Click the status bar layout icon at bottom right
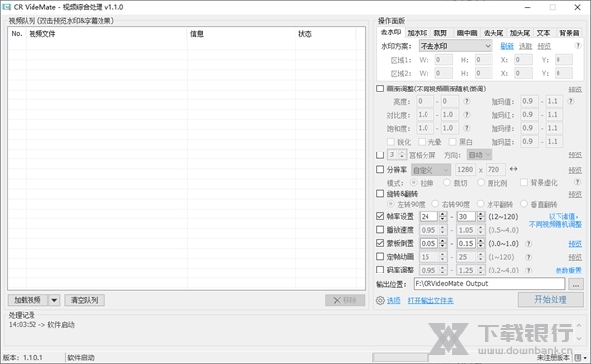591x364 pixels. [578, 357]
